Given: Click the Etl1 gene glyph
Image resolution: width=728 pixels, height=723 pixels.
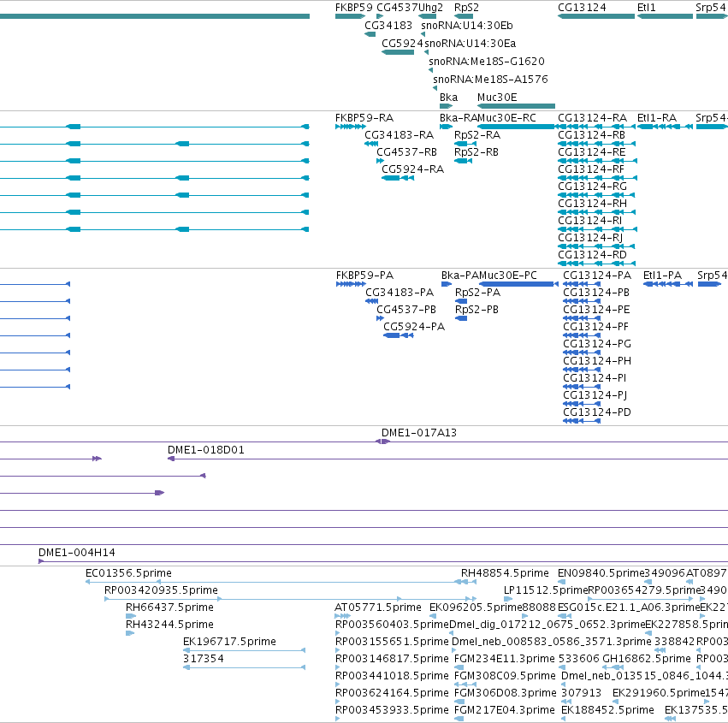Looking at the screenshot, I should [665, 16].
